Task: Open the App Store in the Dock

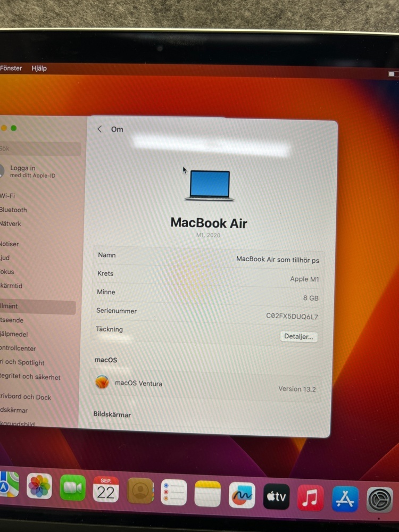Action: (x=345, y=499)
